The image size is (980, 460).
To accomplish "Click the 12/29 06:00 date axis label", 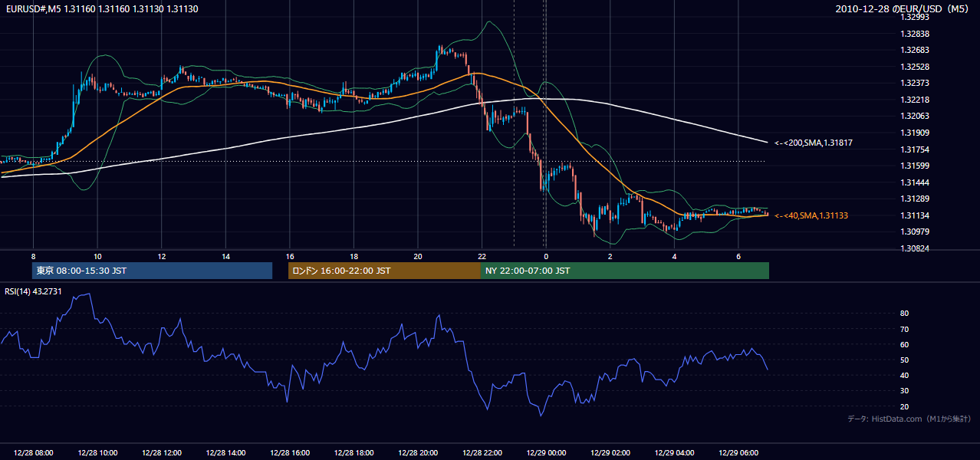I will pos(738,453).
